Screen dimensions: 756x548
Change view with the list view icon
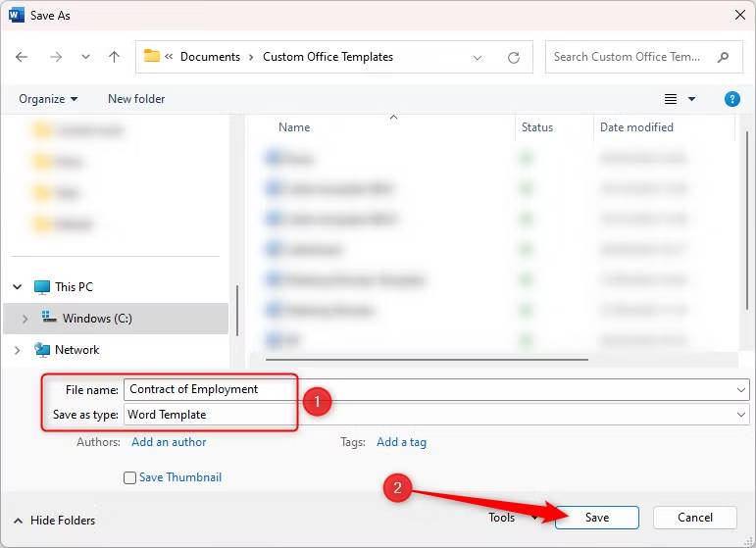671,99
